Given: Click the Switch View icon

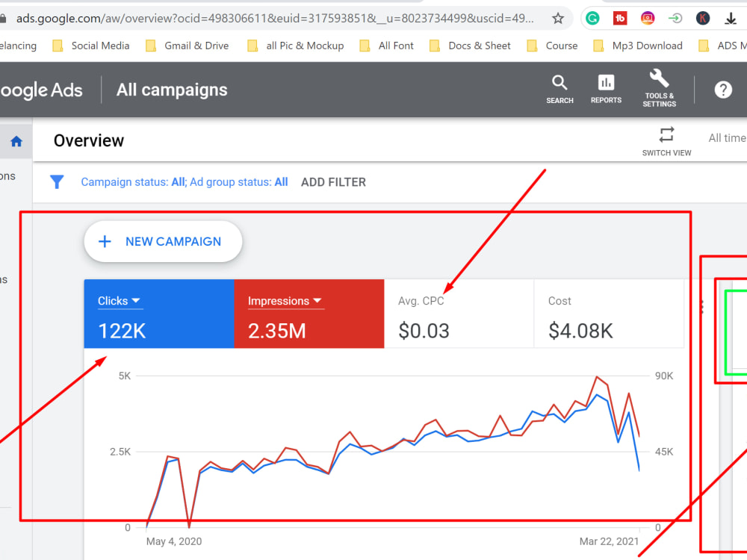Looking at the screenshot, I should [x=666, y=134].
